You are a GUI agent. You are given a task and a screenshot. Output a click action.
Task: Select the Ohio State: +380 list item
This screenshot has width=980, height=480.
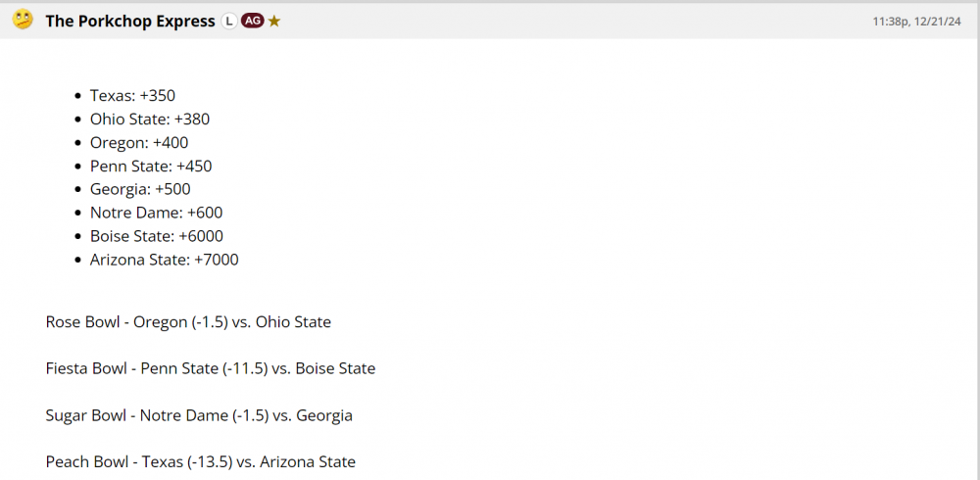149,120
